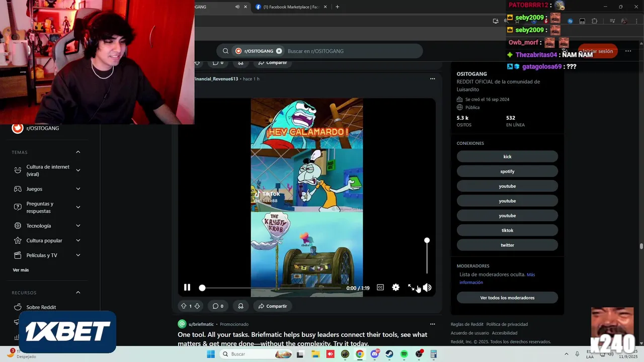Expand Preguntas y respuestas topic
This screenshot has height=362, width=644.
pos(78,207)
